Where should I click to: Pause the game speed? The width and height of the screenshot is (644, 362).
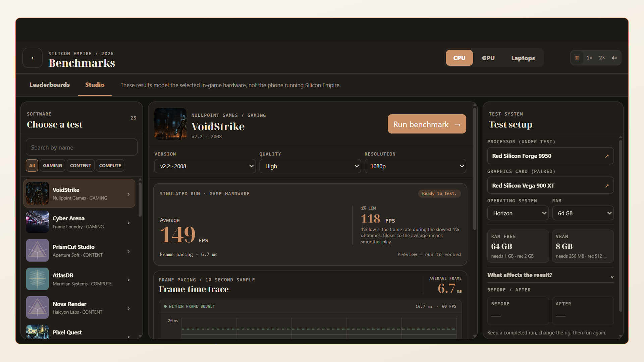click(577, 58)
